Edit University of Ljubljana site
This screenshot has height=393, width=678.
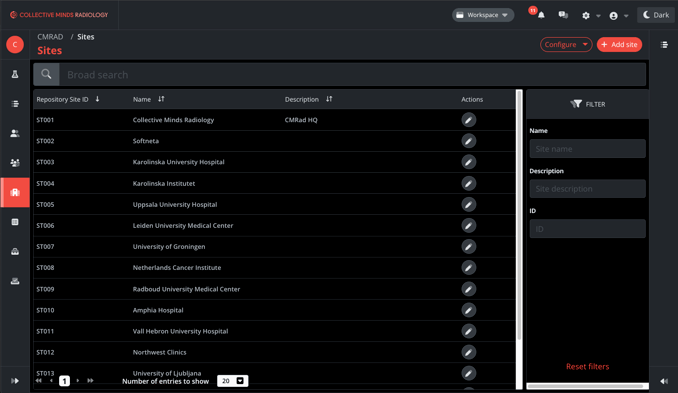point(468,373)
